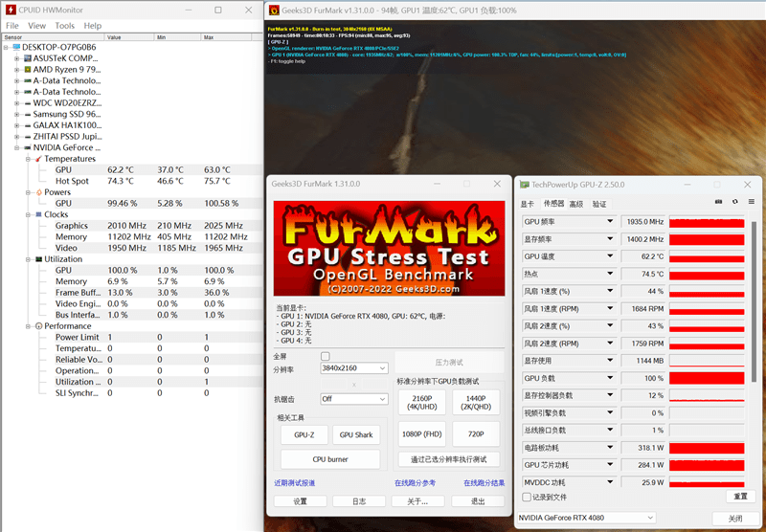The image size is (766, 532).
Task: Open the 抗锯齿 Off anti-aliasing dropdown
Action: pyautogui.click(x=354, y=399)
